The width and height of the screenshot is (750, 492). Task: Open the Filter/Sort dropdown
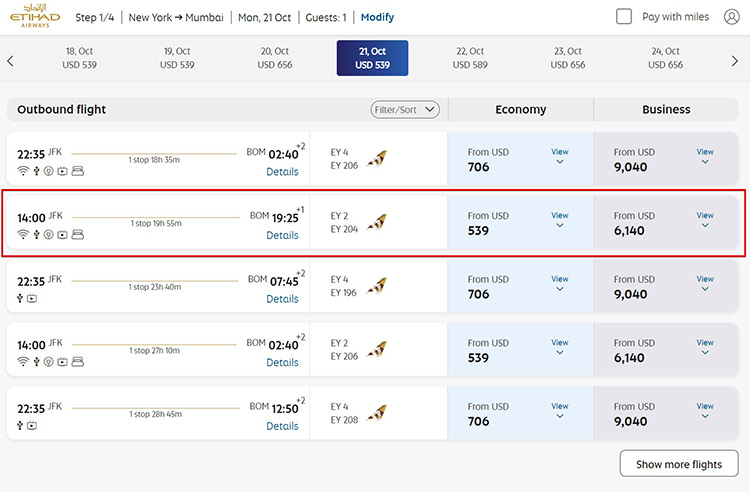[x=405, y=109]
